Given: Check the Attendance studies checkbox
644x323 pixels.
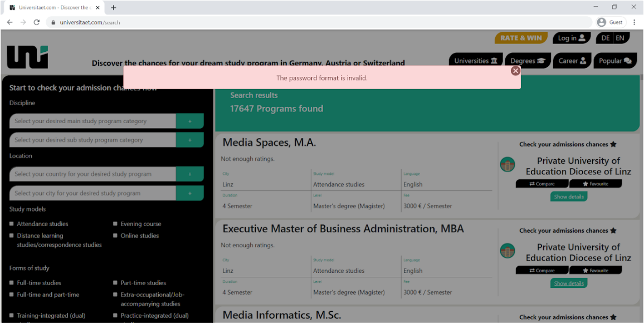Looking at the screenshot, I should pyautogui.click(x=12, y=224).
